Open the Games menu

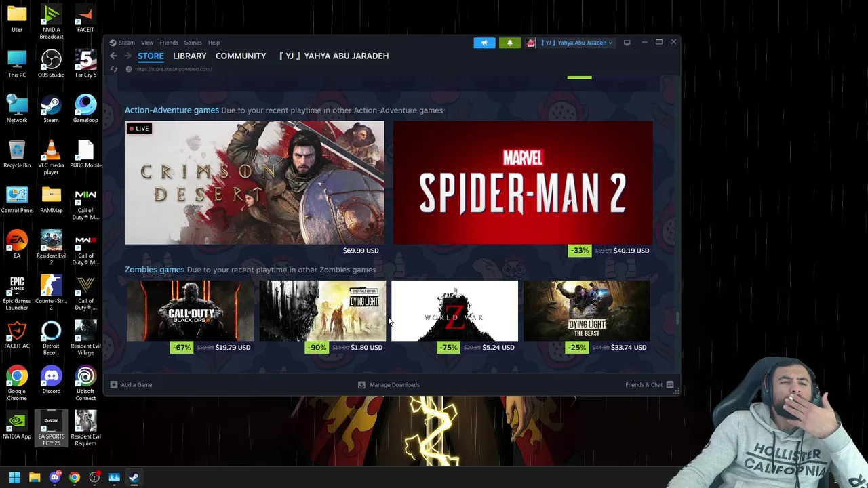point(193,43)
